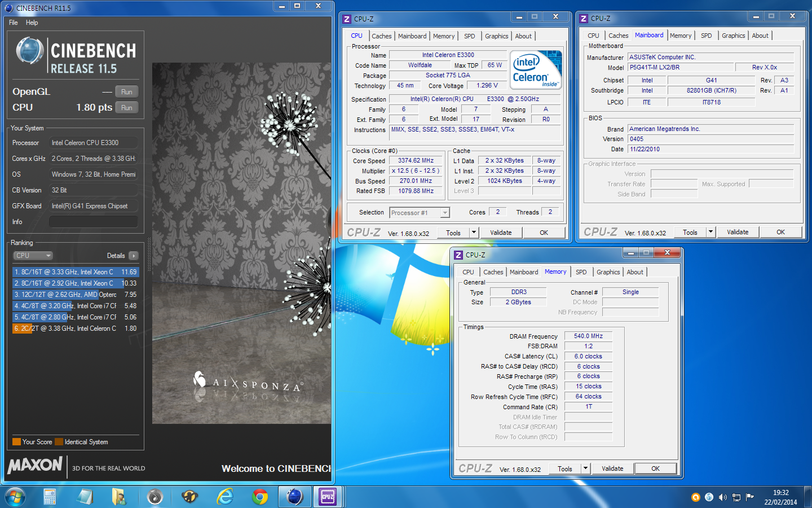Image resolution: width=812 pixels, height=508 pixels.
Task: Click the water-drop tray icon
Action: [709, 497]
